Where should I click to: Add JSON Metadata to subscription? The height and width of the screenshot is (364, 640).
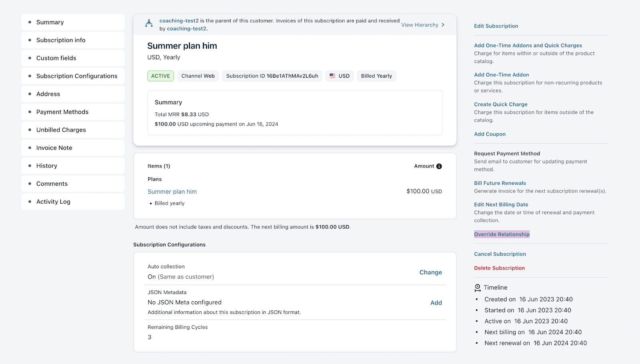[436, 303]
